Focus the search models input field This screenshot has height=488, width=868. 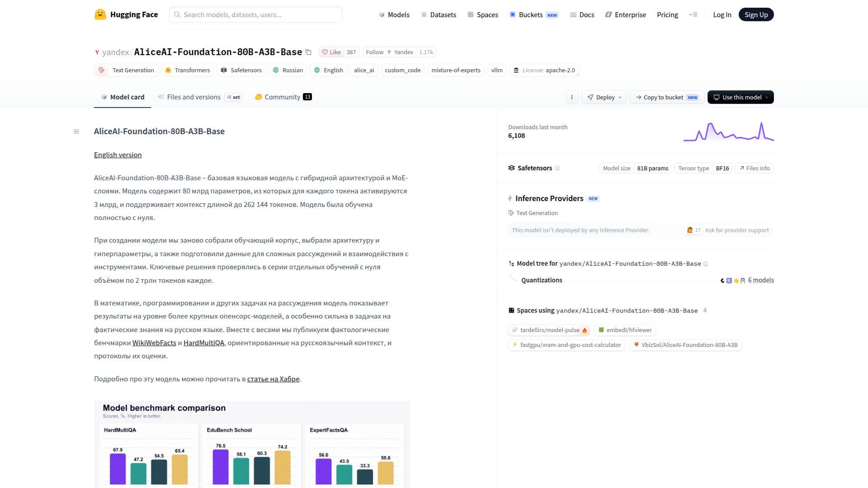256,14
